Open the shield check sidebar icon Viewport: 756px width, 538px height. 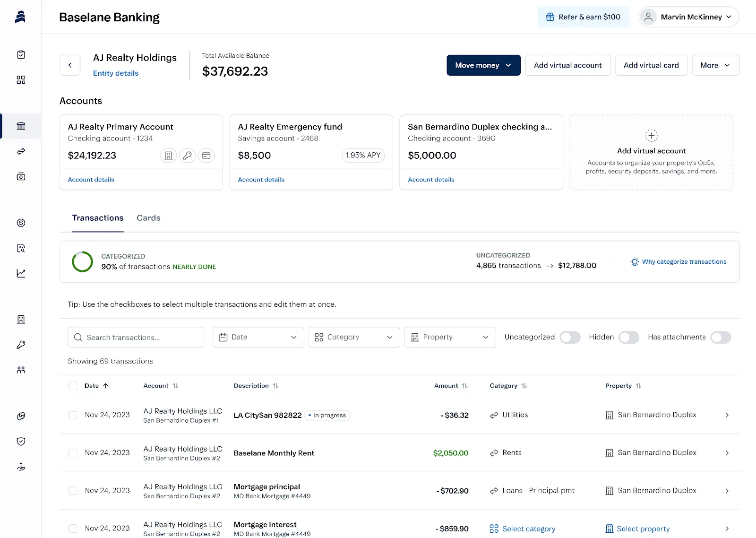tap(21, 442)
